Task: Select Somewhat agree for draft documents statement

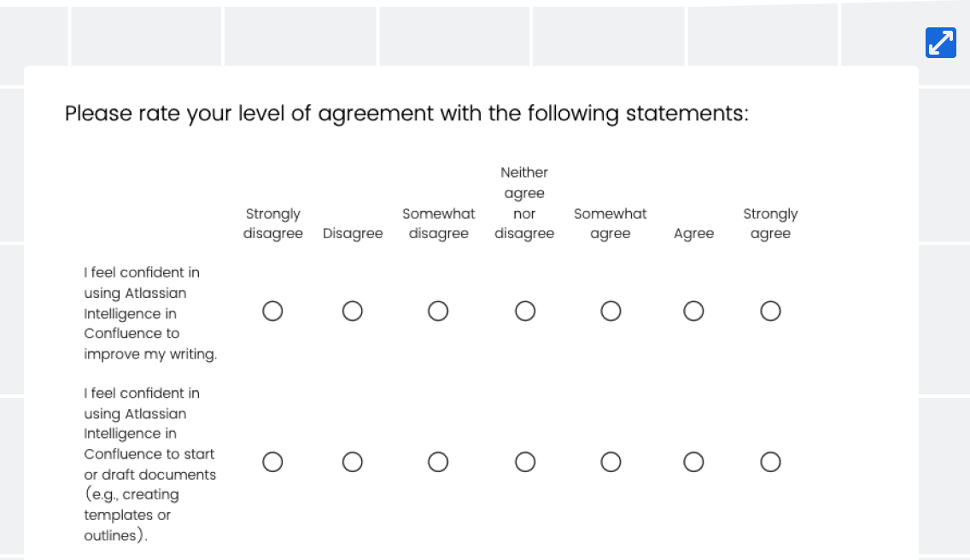Action: (x=611, y=462)
